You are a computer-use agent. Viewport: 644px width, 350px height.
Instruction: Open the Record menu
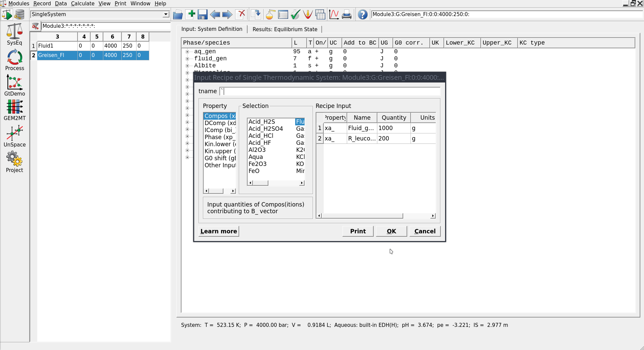coord(42,3)
